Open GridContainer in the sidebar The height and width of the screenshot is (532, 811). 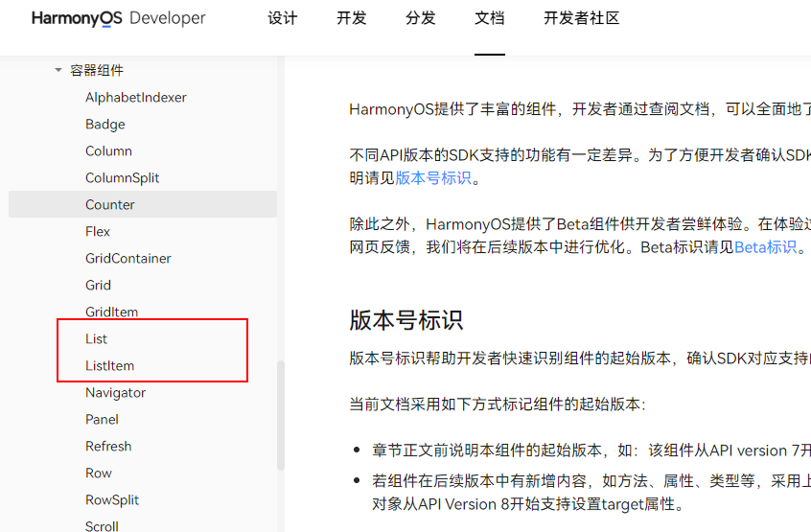click(x=128, y=258)
